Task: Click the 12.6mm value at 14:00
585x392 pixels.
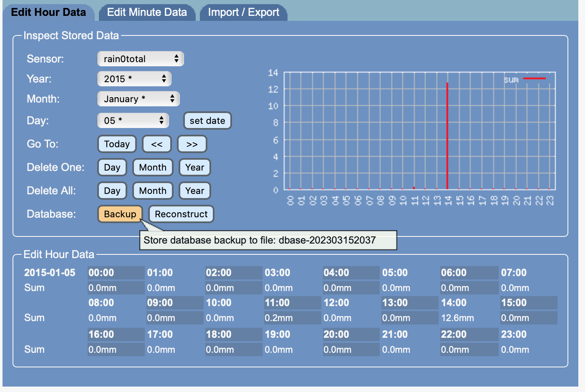Action: coord(469,318)
